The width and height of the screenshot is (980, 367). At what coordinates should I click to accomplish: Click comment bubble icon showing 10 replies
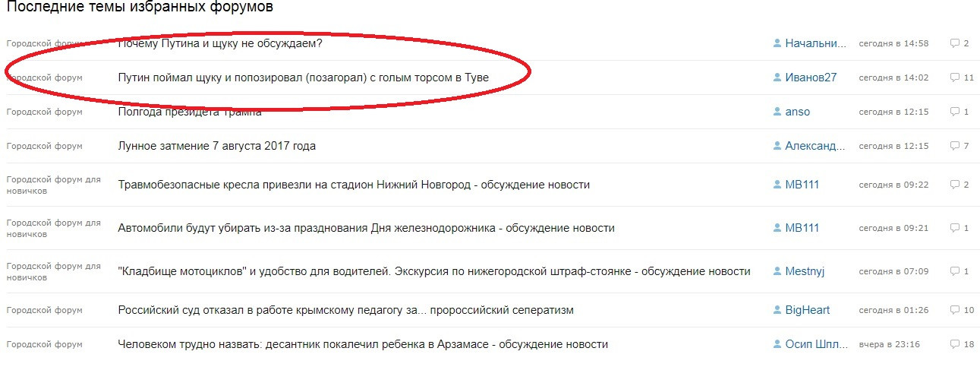pyautogui.click(x=955, y=310)
